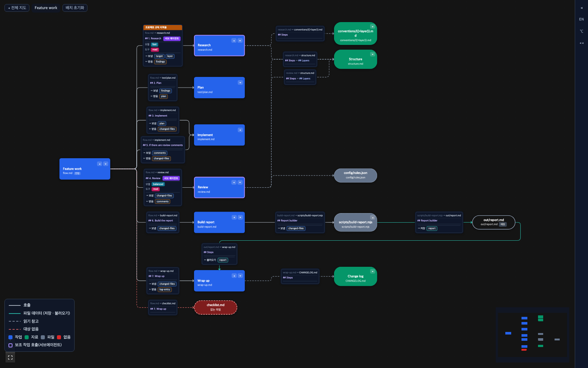Expand the Change log node arrow
588x368 pixels.
[372, 271]
